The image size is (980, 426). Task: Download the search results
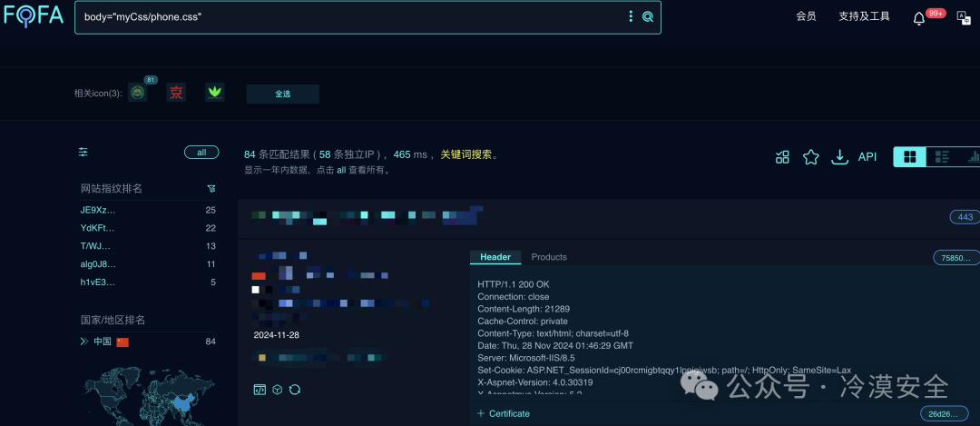click(x=839, y=157)
